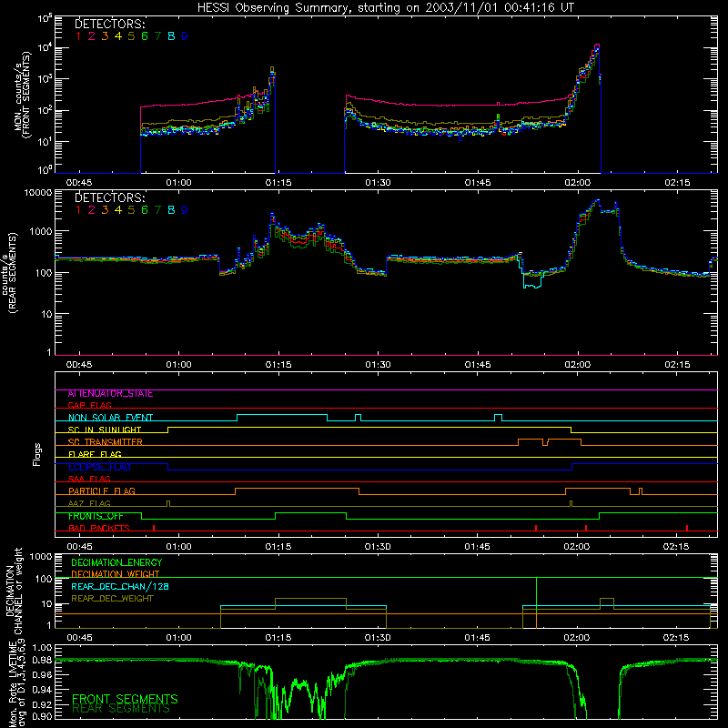Select green detector 6 in the front segments legend

click(145, 36)
